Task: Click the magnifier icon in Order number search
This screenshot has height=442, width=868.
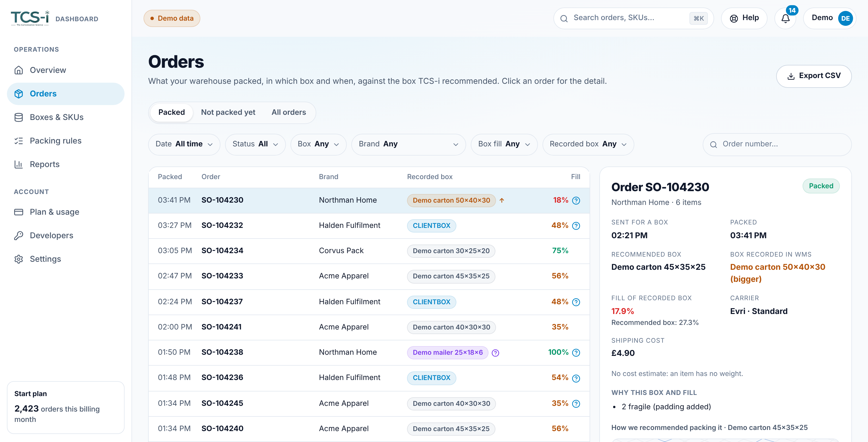Action: pyautogui.click(x=713, y=145)
